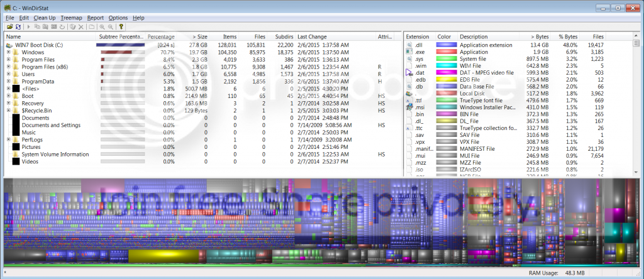The width and height of the screenshot is (644, 279).
Task: Open the Treemap menu
Action: (x=72, y=18)
